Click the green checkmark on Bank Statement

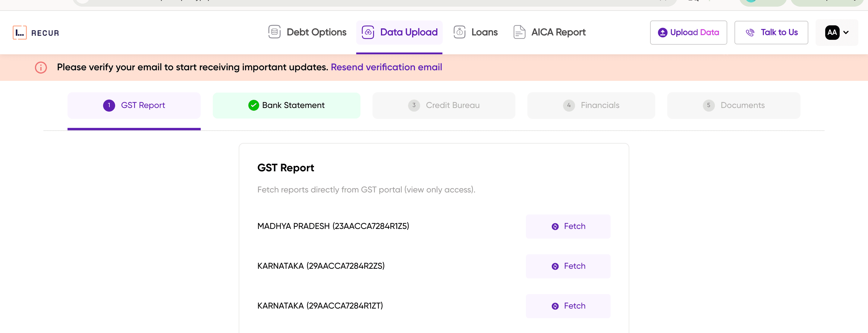point(253,105)
